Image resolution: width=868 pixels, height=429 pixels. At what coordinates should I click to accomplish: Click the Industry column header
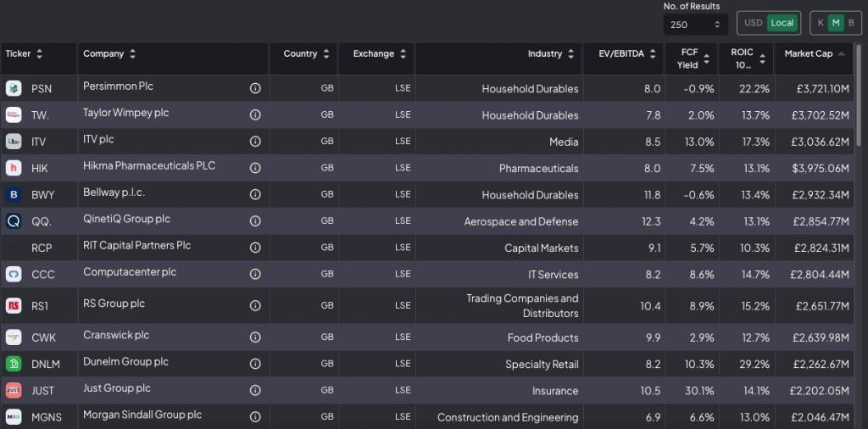(x=545, y=54)
